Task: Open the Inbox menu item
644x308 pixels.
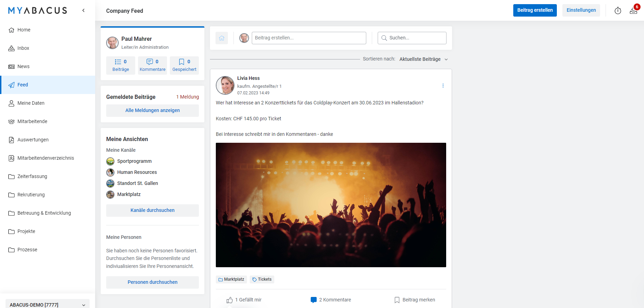Action: point(47,48)
